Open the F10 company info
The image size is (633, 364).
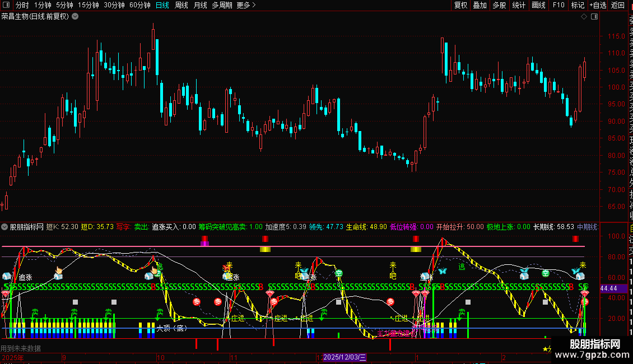(558, 5)
